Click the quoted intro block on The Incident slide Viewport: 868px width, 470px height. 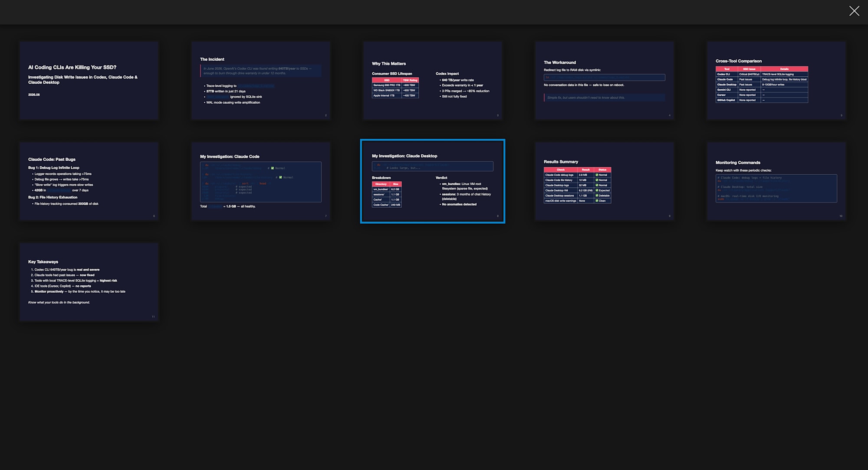coord(261,71)
